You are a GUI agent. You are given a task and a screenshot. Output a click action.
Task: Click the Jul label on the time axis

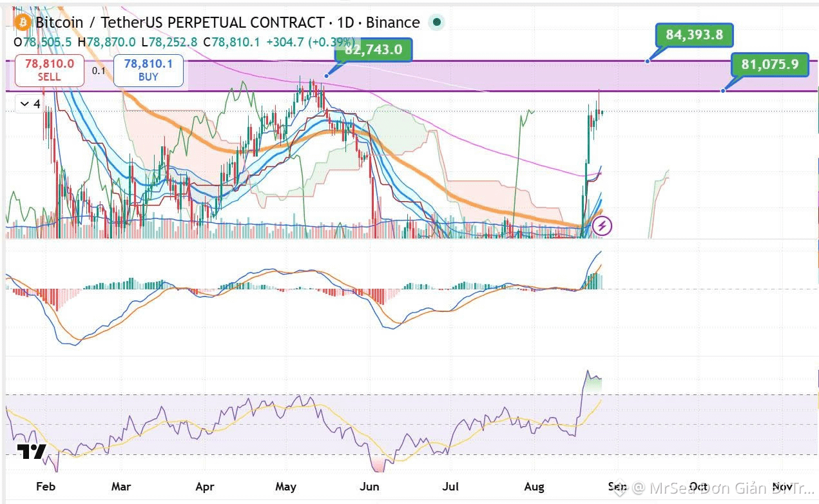click(x=450, y=487)
